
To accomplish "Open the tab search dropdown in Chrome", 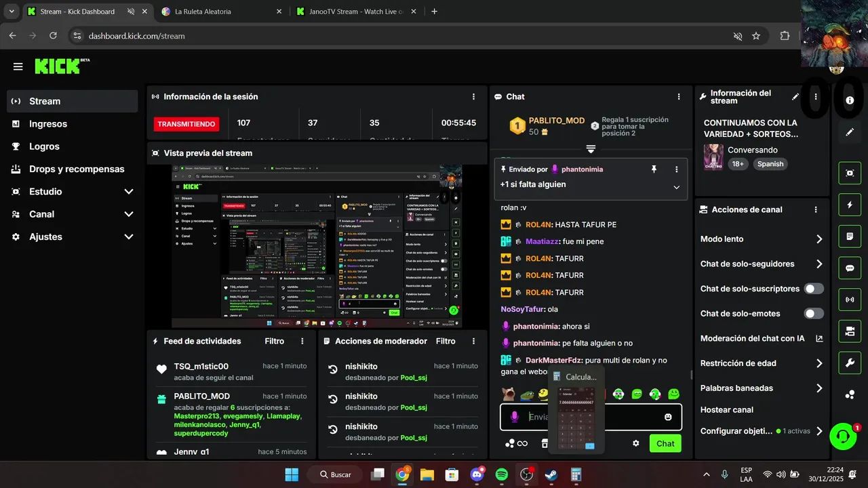I will coord(11,12).
